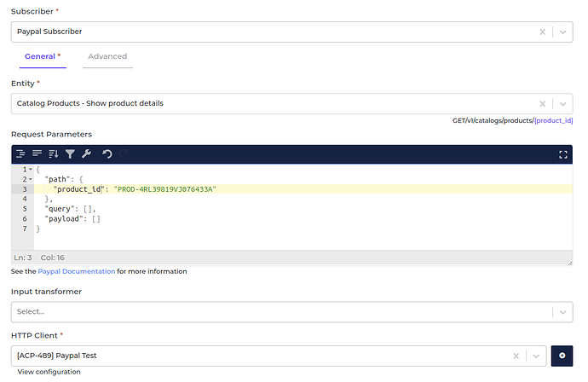The height and width of the screenshot is (382, 588).
Task: Collapse the root object on line 1
Action: [x=31, y=169]
